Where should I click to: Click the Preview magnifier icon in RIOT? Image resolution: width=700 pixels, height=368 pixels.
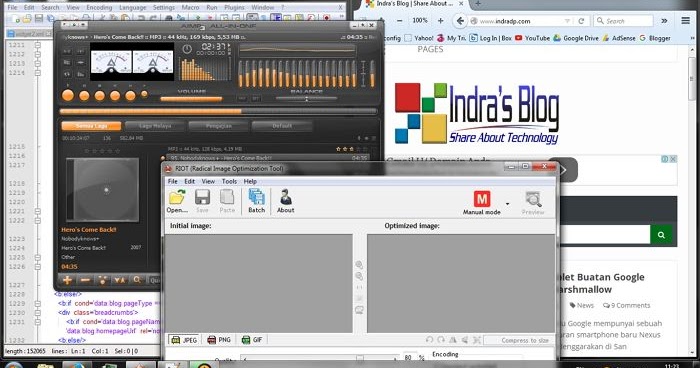click(533, 199)
